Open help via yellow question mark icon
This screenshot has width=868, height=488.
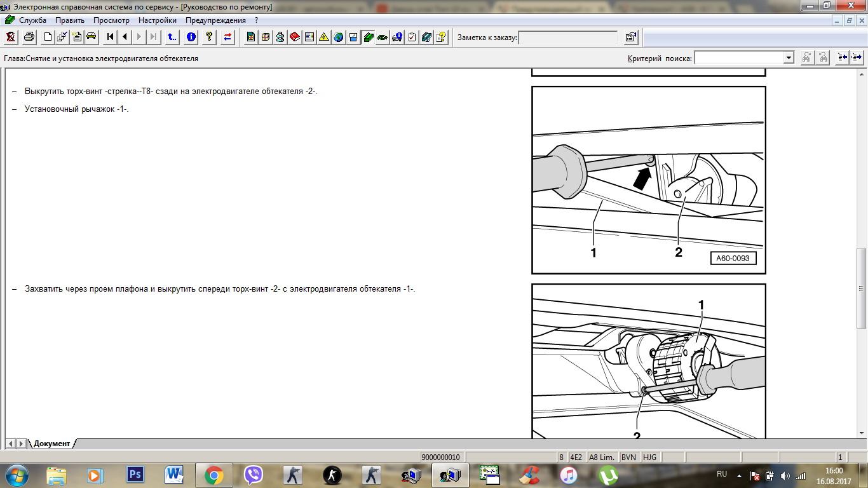click(x=209, y=37)
